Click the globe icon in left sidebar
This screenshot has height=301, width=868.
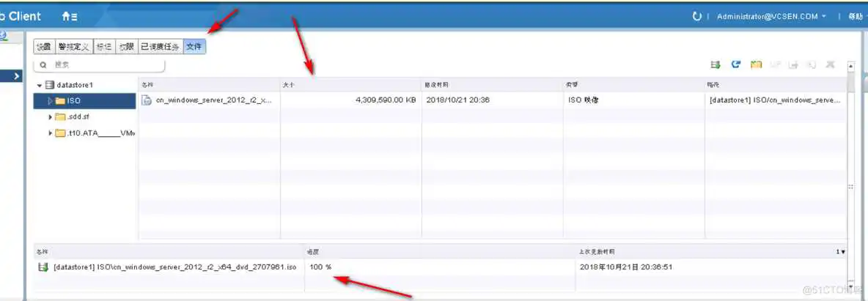3,36
